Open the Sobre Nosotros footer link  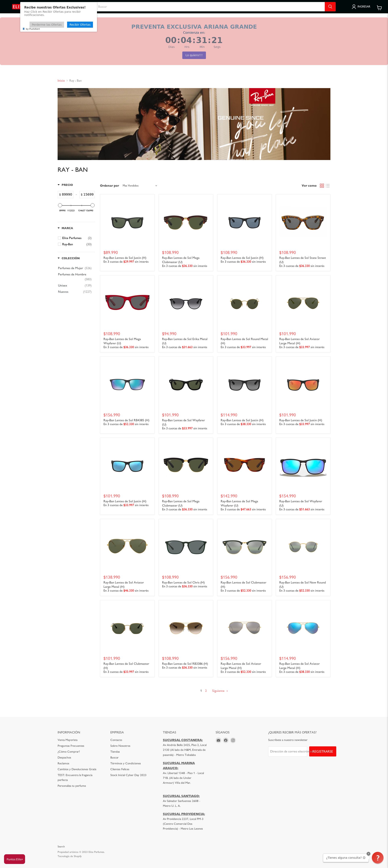point(120,746)
